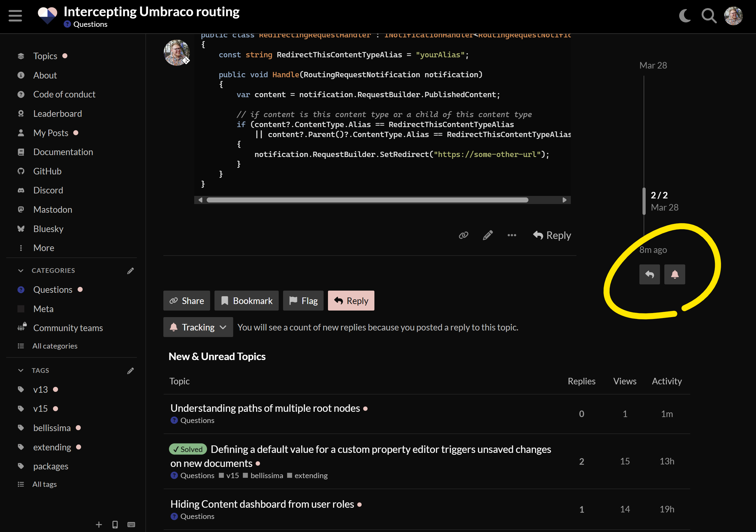Open Leaderboard in sidebar
This screenshot has width=756, height=532.
(57, 113)
